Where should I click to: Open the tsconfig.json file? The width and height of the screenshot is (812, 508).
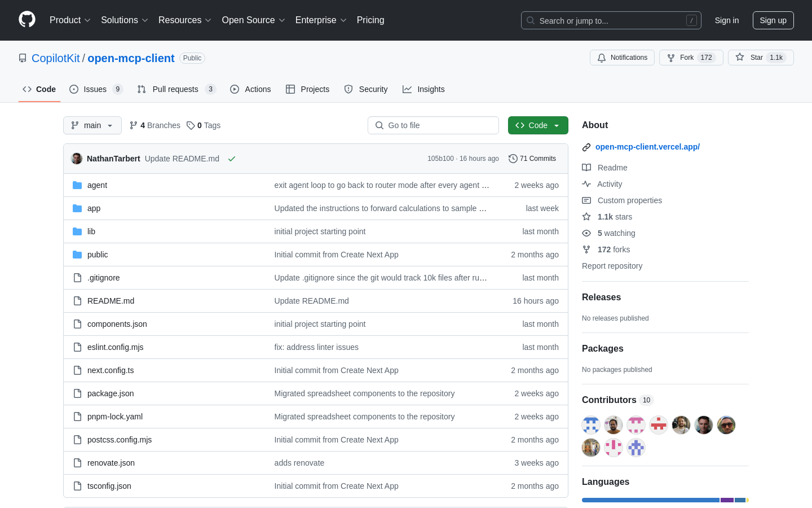109,486
